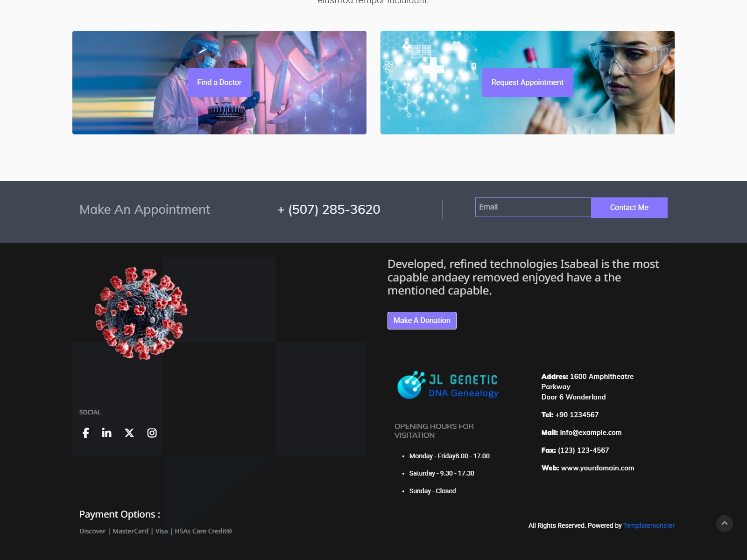Click the scroll-to-top arrow button
The image size is (747, 560).
pyautogui.click(x=724, y=524)
